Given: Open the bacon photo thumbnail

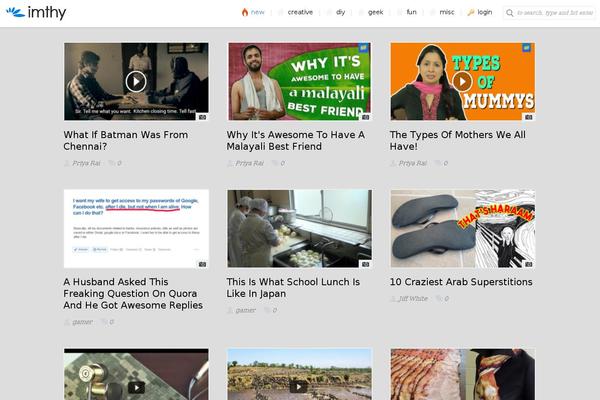Looking at the screenshot, I should [463, 374].
